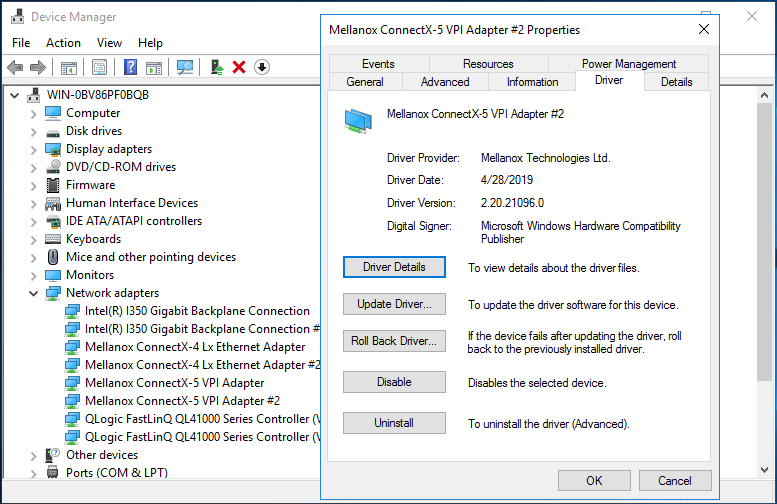Expand the Other devices node
777x504 pixels.
33,456
